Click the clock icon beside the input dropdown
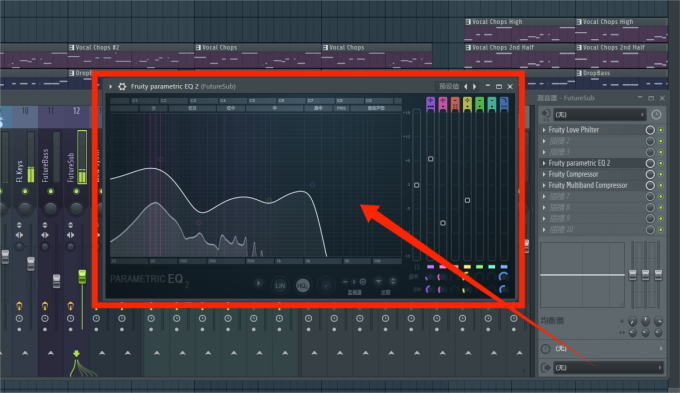The width and height of the screenshot is (680, 393). pyautogui.click(x=656, y=115)
